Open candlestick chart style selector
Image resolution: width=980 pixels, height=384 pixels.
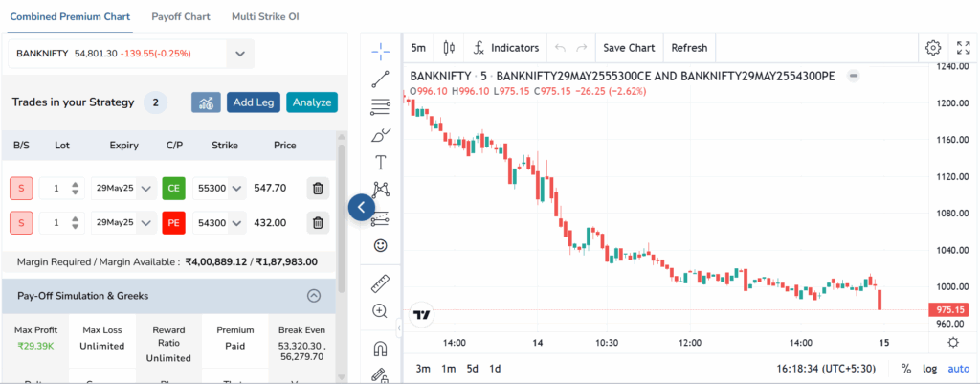pyautogui.click(x=449, y=48)
